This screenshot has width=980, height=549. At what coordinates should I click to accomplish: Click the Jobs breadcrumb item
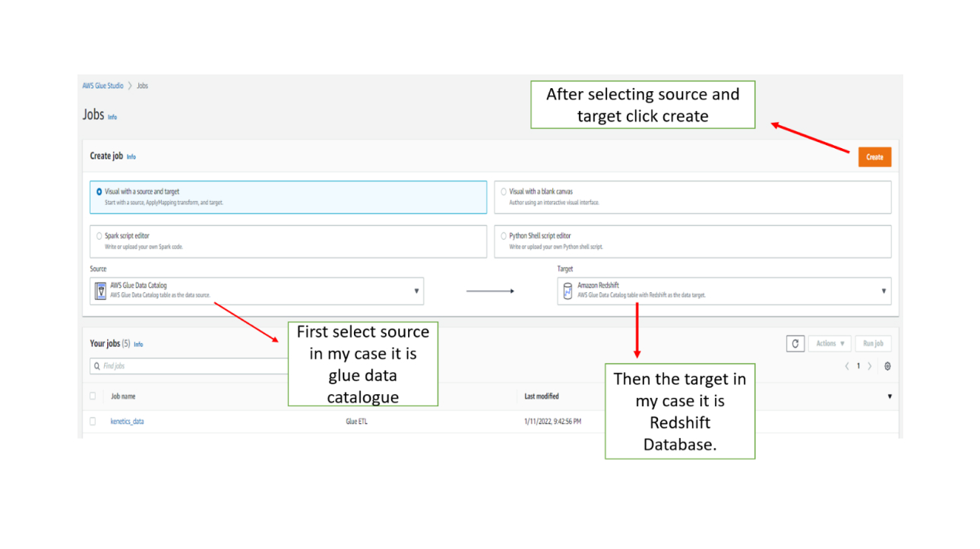pos(142,86)
